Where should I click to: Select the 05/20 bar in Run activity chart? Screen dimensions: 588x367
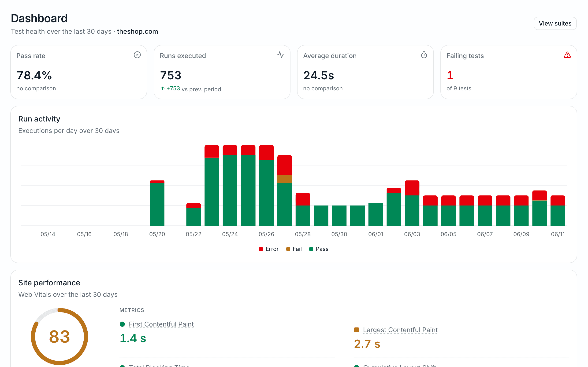coord(157,203)
